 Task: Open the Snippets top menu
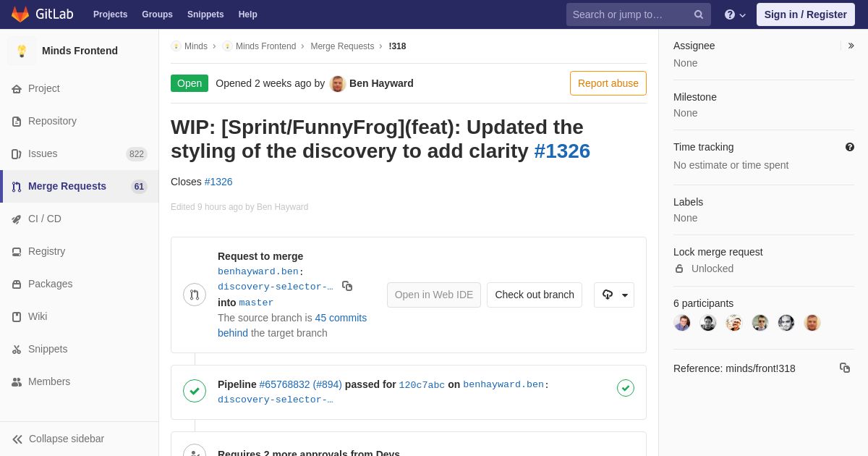(x=205, y=14)
